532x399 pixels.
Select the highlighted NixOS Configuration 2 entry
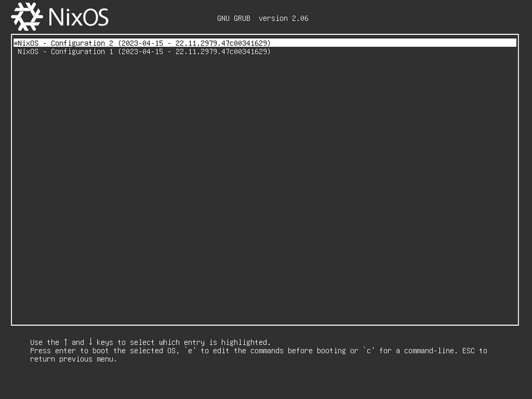[x=144, y=43]
